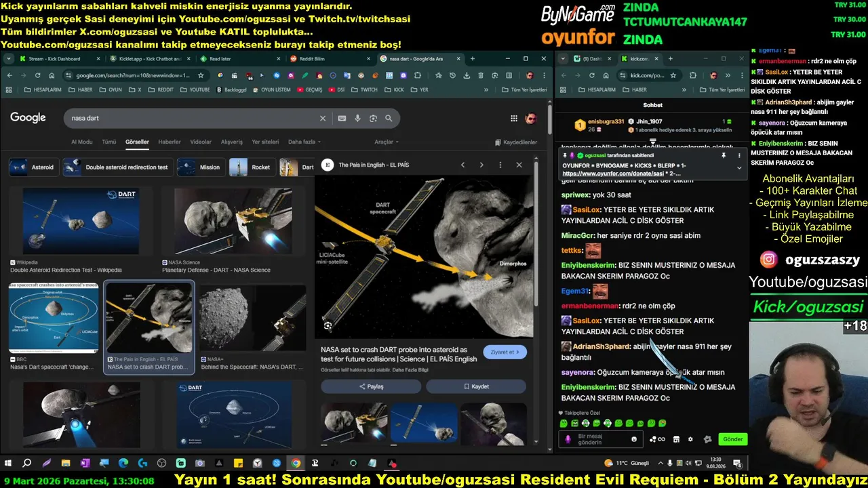Search this image with Lens icon
Screen dimensions: 868x488
point(328,326)
